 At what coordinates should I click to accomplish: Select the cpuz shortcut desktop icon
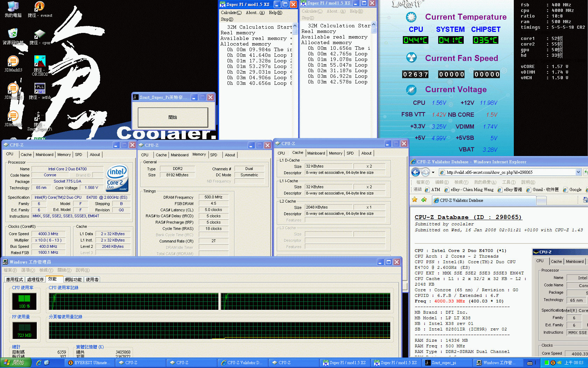click(x=40, y=37)
